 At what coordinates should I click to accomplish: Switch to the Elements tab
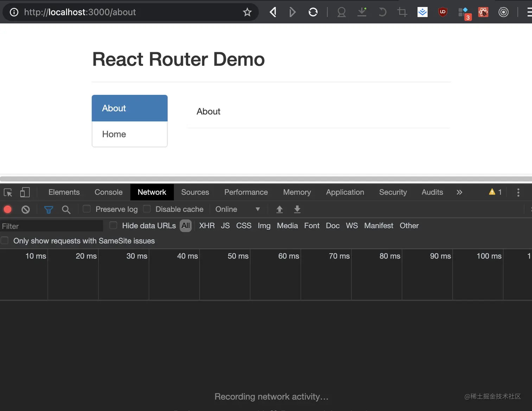64,192
